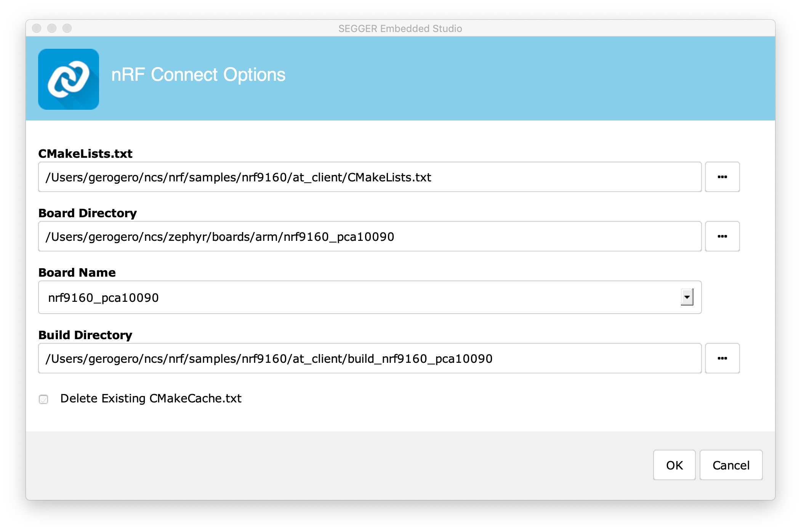
Task: Dismiss the dialog with Cancel
Action: point(731,465)
